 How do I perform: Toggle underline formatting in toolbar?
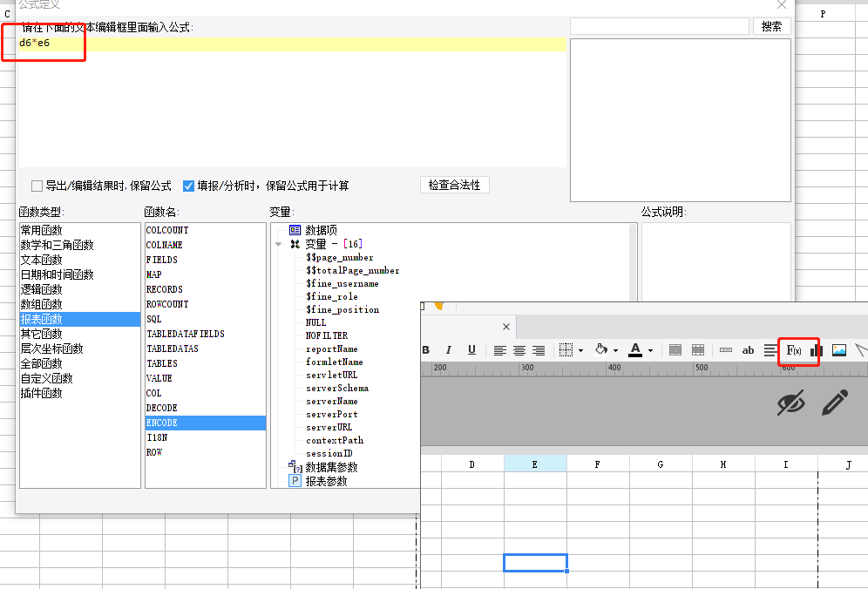pos(471,350)
